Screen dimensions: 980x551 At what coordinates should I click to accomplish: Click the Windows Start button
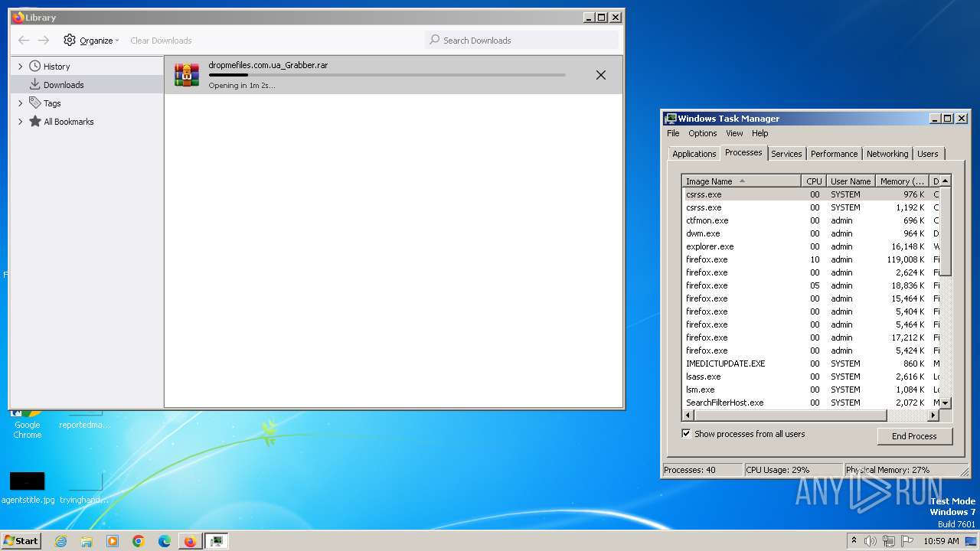pyautogui.click(x=21, y=540)
